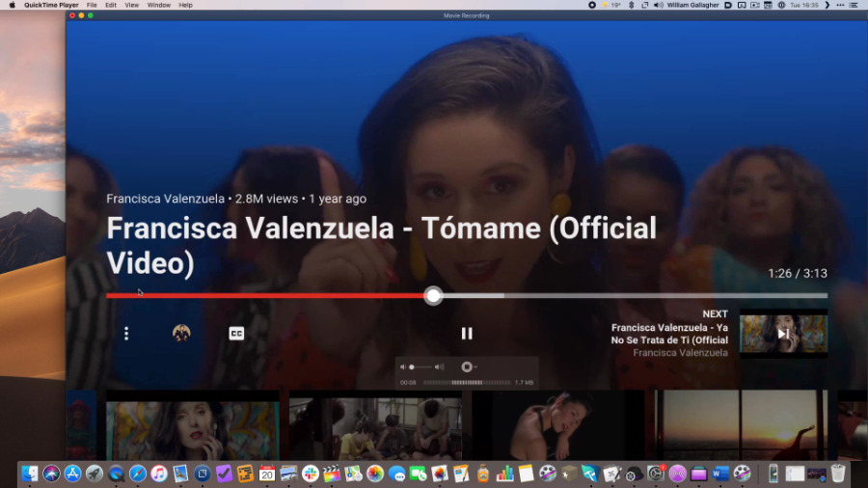Screen dimensions: 868x488
Task: Click the AirPlay display icon in menu bar
Action: [742, 5]
